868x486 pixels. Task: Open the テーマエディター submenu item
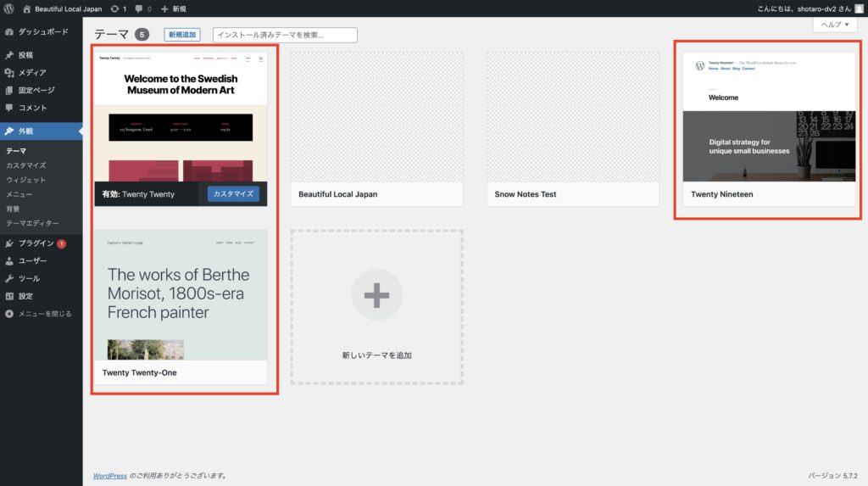point(32,223)
